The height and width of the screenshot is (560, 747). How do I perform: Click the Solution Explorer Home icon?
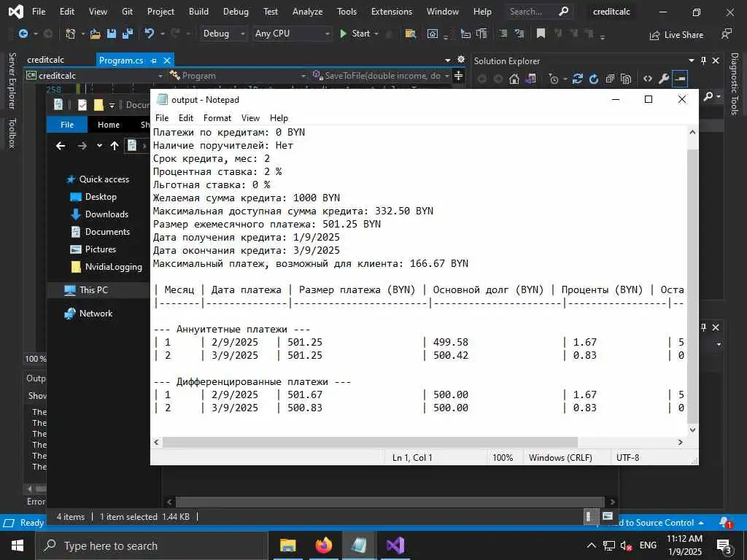pos(514,79)
